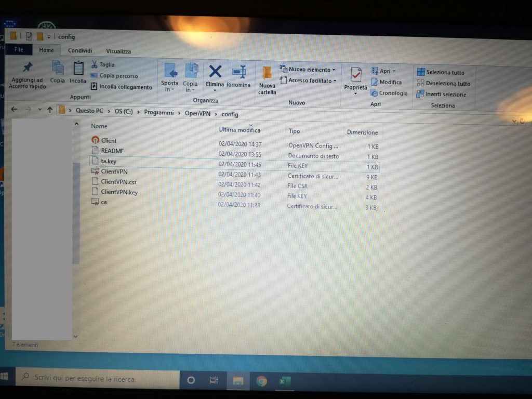Image resolution: width=532 pixels, height=399 pixels.
Task: Open the Windows Start menu
Action: (4, 376)
